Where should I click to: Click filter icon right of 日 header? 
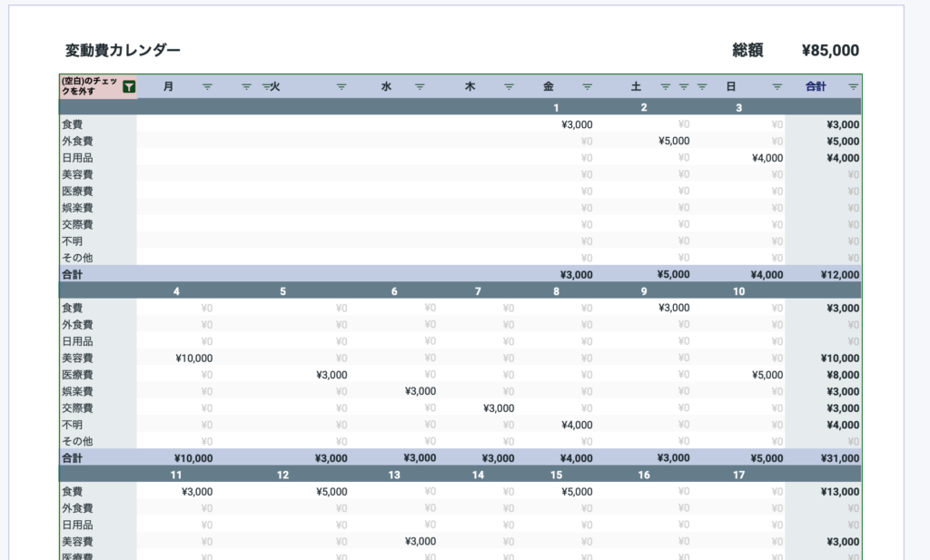click(x=777, y=87)
